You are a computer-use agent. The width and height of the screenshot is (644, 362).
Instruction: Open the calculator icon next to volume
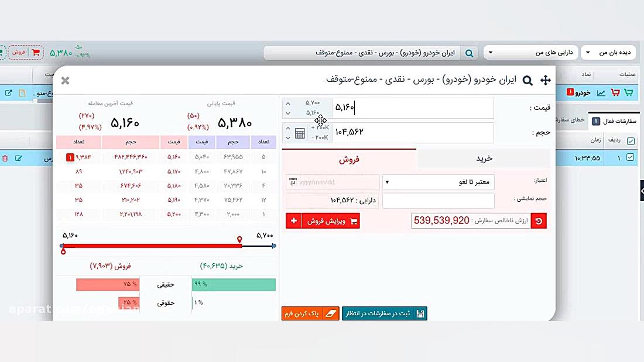click(300, 133)
